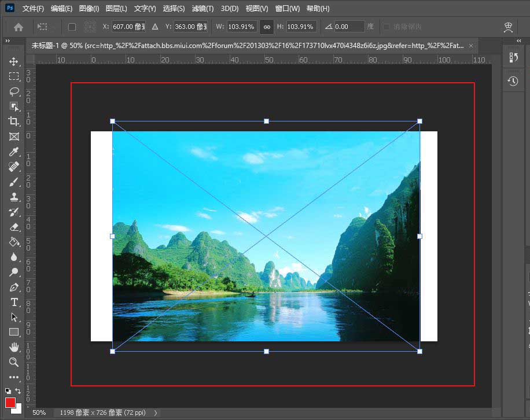Viewport: 530px width, 420px height.
Task: Open the History panel icon
Action: coord(513,81)
